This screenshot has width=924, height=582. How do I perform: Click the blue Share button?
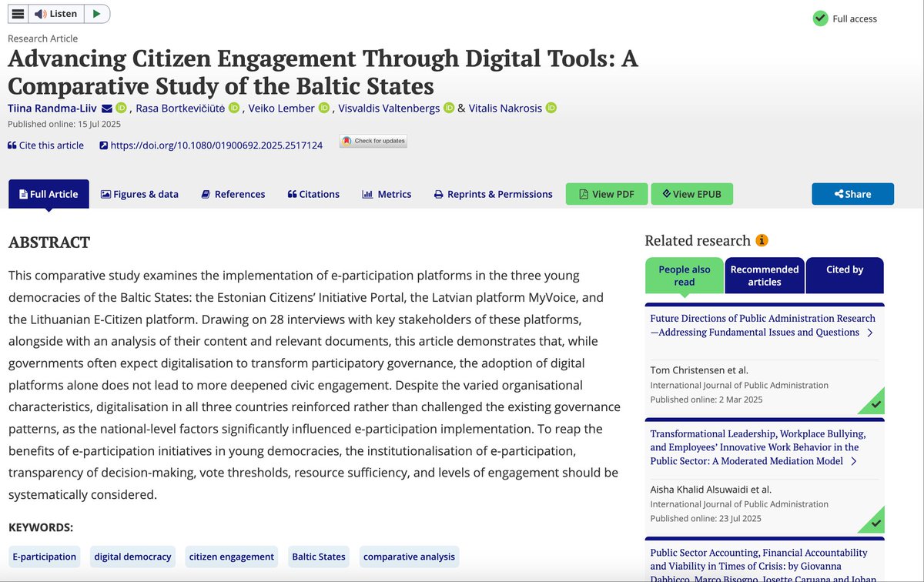point(852,194)
